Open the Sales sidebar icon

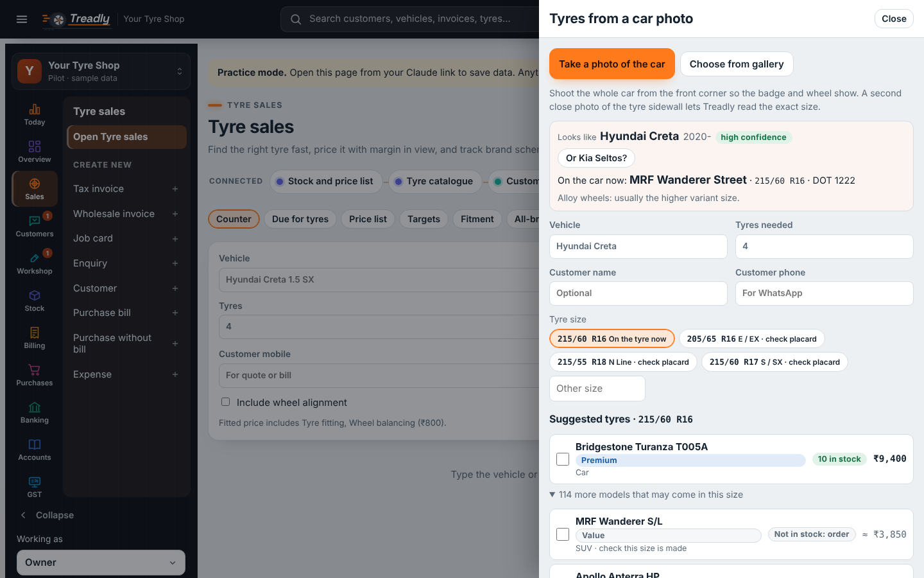tap(35, 189)
